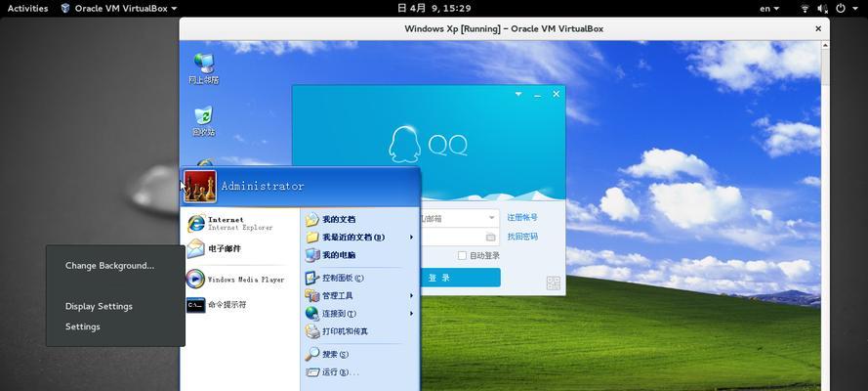Click the top bar date and time
The width and height of the screenshot is (868, 391).
click(434, 8)
